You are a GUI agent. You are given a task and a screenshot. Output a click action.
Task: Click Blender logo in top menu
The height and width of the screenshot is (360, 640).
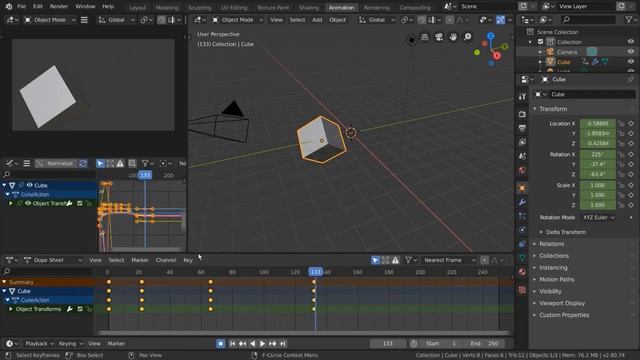pos(9,7)
